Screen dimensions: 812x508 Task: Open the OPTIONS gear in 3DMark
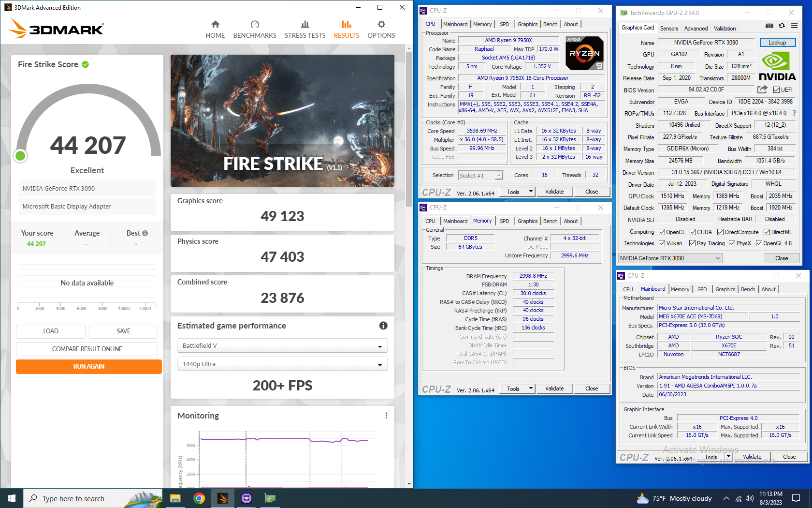coord(381,30)
